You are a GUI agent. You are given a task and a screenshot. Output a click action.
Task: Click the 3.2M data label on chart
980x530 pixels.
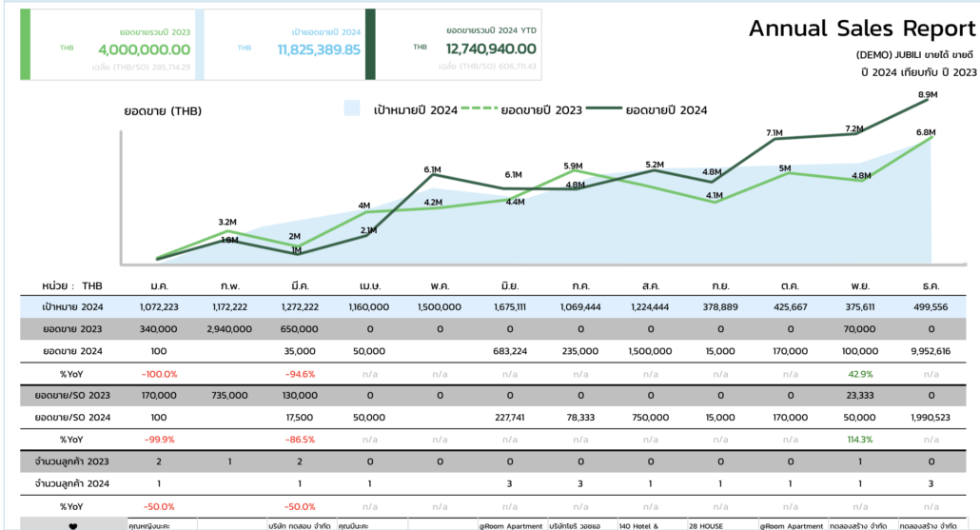227,222
